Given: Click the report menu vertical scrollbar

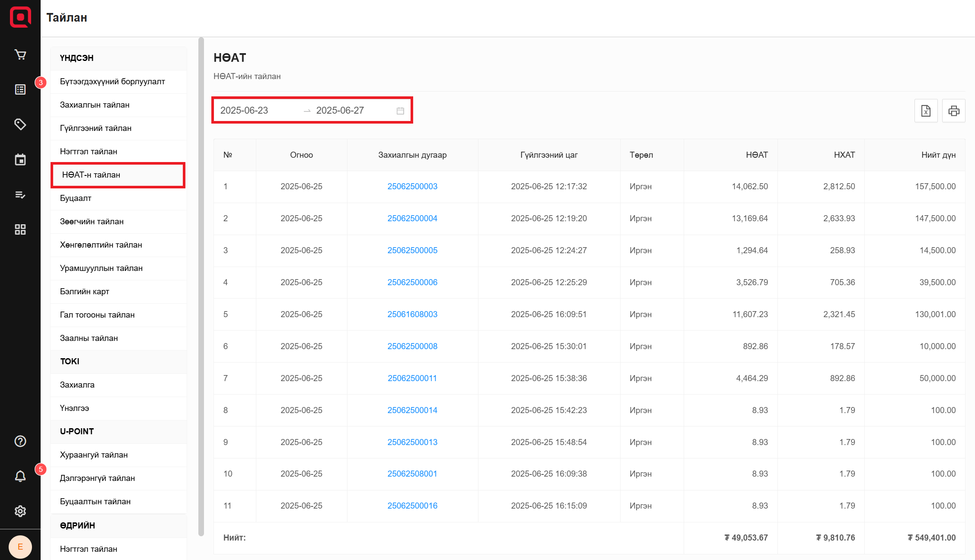Looking at the screenshot, I should (201, 285).
